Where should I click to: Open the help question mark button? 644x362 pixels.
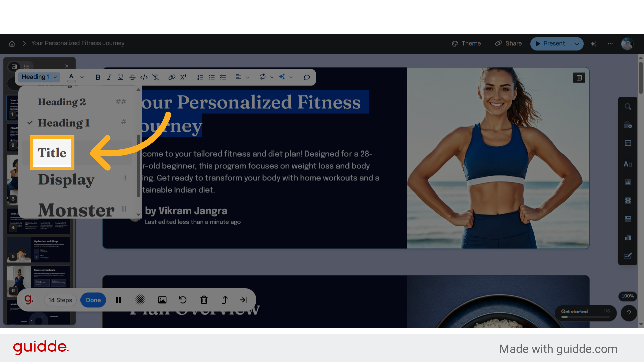coord(629,313)
